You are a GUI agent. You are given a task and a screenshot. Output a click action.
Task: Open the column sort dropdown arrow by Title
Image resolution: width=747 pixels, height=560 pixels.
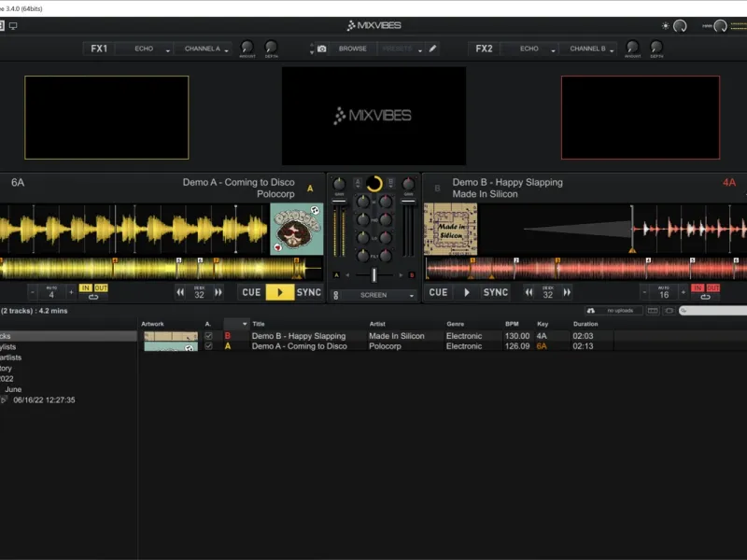pos(245,324)
